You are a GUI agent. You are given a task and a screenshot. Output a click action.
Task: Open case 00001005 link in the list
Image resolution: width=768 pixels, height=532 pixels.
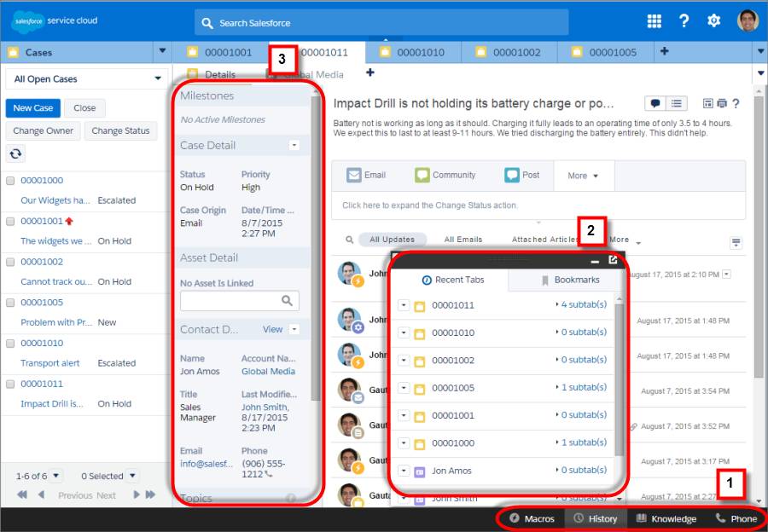click(42, 303)
